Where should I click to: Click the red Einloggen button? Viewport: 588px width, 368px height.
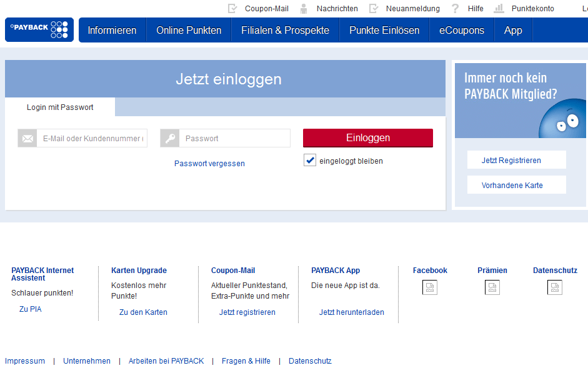(368, 137)
